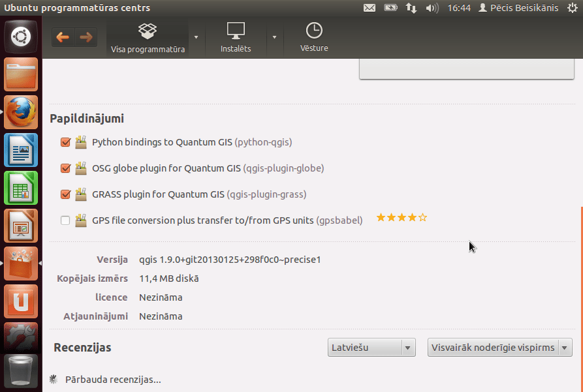
Task: Open the Files manager in launcher
Action: 21,74
